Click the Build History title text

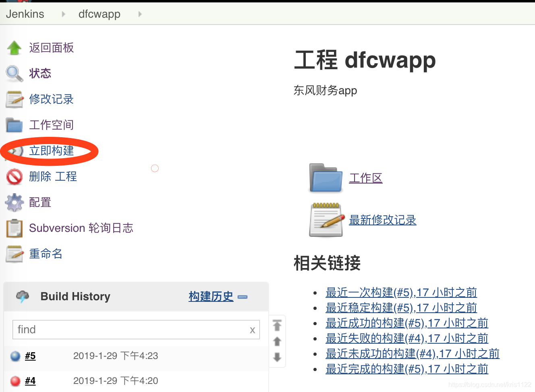click(x=75, y=297)
